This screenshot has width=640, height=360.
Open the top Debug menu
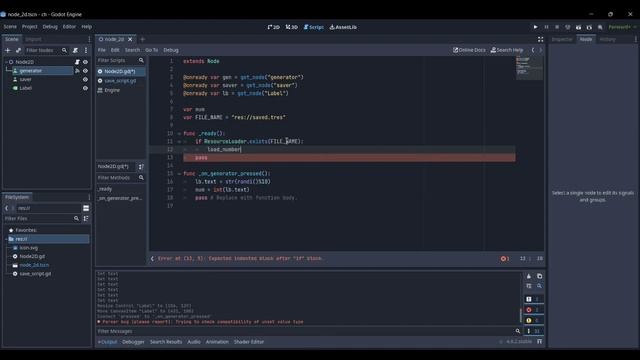coord(50,27)
